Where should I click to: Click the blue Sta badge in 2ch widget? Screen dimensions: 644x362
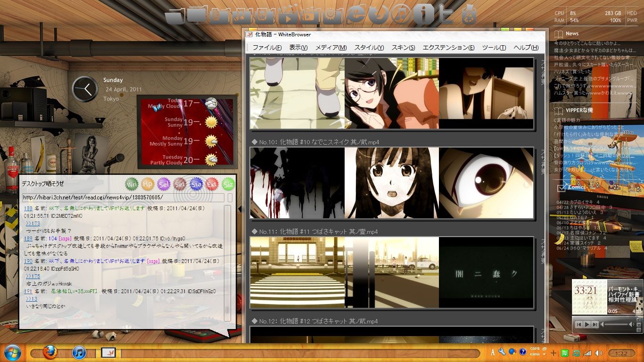tap(196, 184)
